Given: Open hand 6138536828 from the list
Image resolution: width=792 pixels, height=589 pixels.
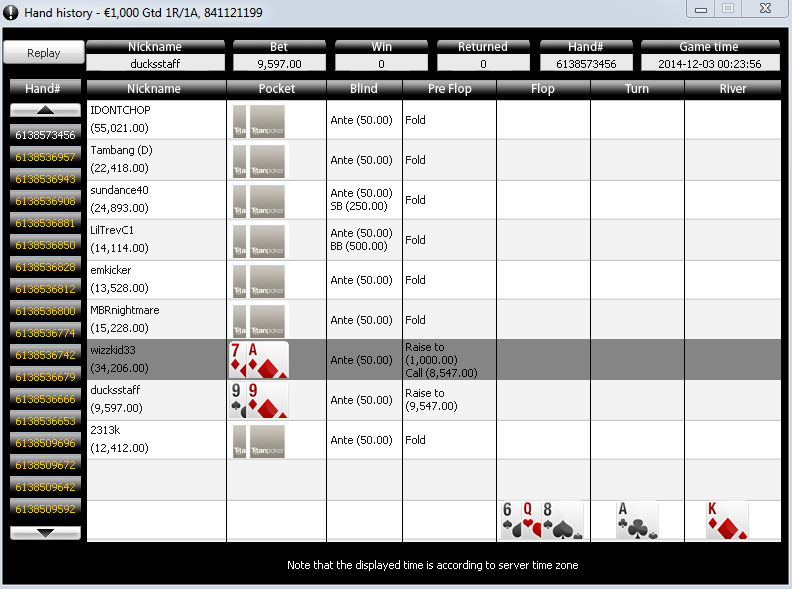Looking at the screenshot, I should (x=45, y=267).
